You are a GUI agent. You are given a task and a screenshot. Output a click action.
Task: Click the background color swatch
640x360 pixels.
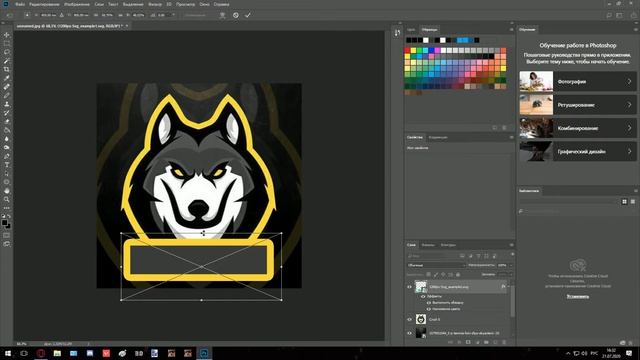point(8,226)
